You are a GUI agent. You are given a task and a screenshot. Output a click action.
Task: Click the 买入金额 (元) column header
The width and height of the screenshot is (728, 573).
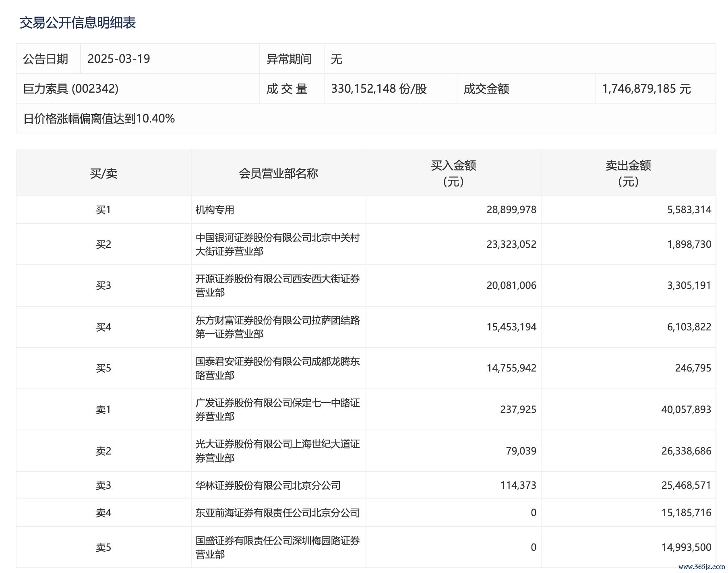tap(453, 173)
